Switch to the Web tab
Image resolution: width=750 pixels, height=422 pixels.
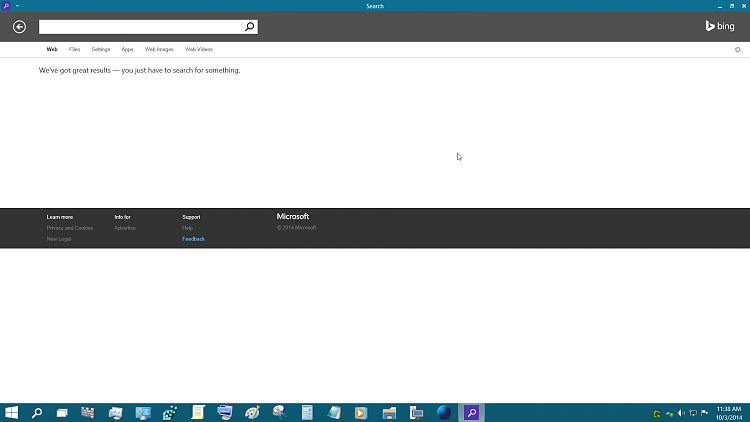coord(52,49)
